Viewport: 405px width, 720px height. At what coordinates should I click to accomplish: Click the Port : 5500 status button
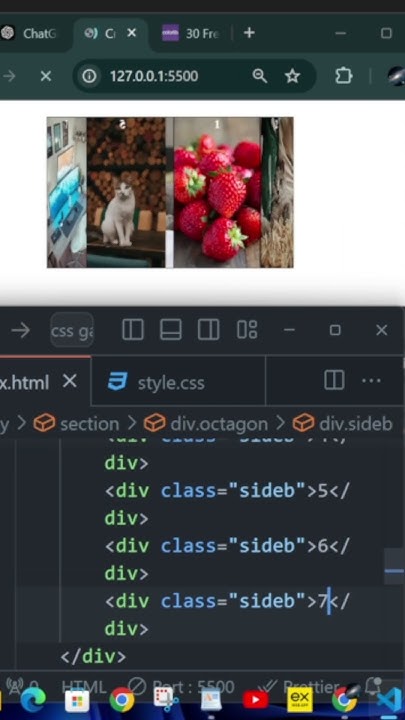click(x=181, y=687)
